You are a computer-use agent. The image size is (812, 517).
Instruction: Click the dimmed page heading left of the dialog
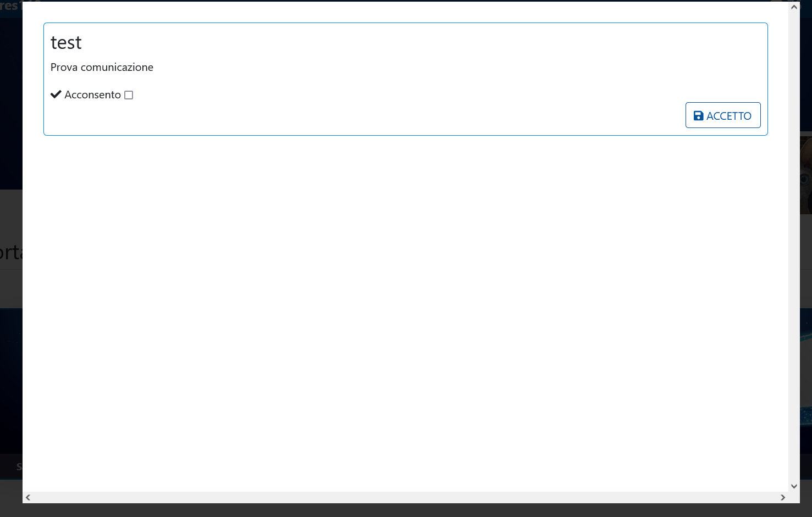pos(10,253)
